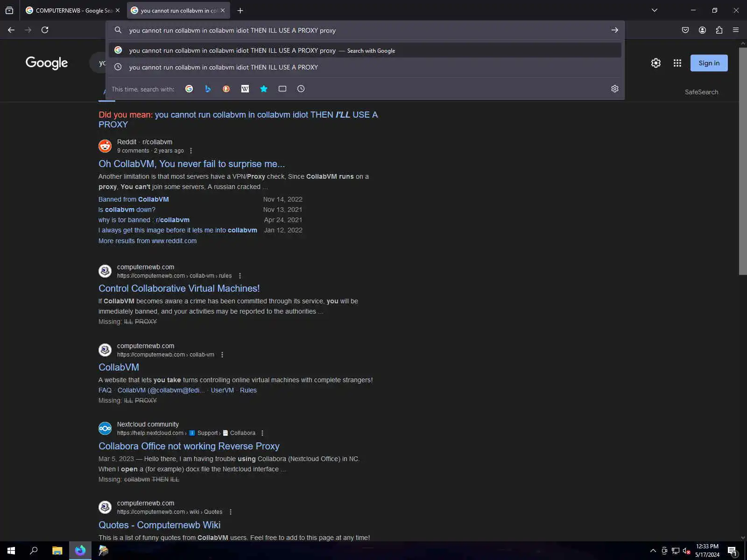Open the Extensions puzzle icon
The image size is (747, 560).
719,30
